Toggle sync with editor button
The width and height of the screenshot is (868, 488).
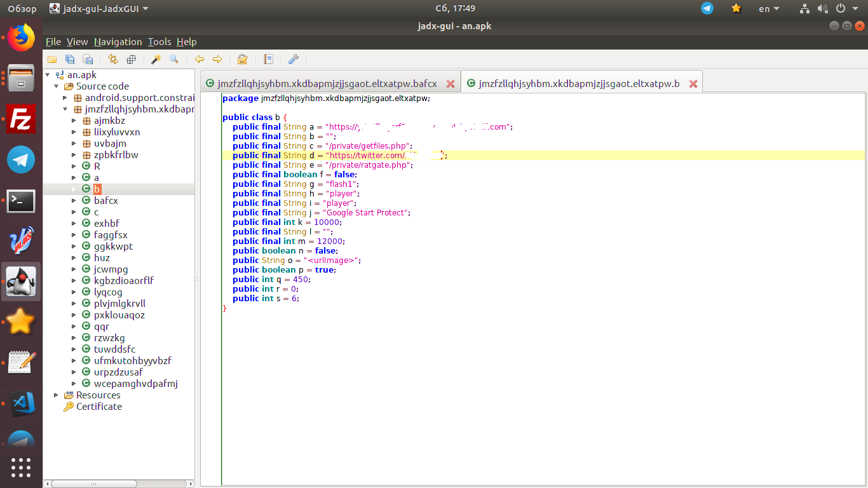[113, 59]
